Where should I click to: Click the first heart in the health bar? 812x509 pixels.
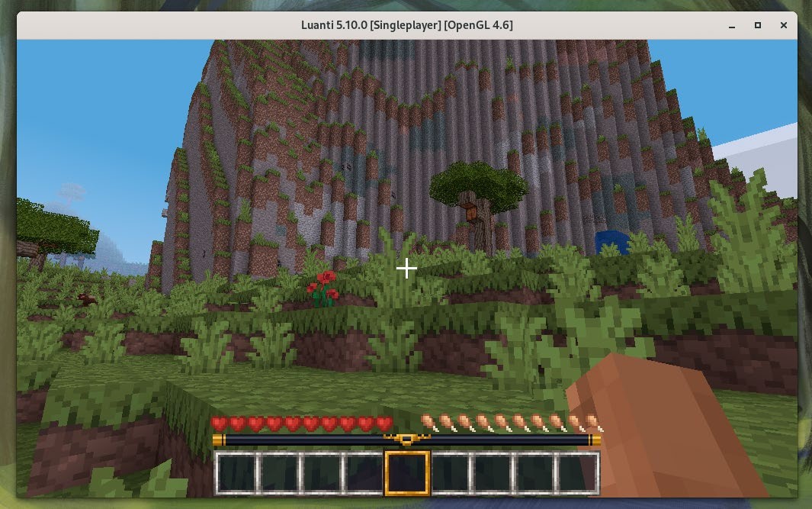220,424
